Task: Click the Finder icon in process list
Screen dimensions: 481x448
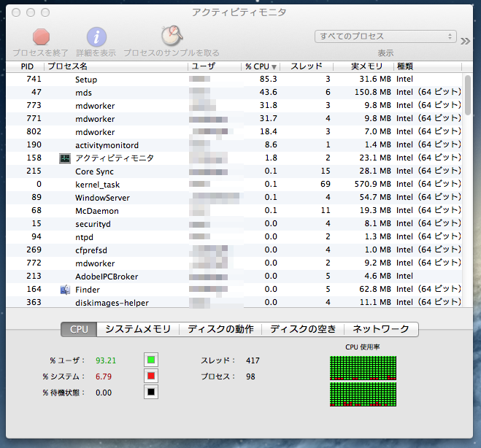Action: point(65,290)
